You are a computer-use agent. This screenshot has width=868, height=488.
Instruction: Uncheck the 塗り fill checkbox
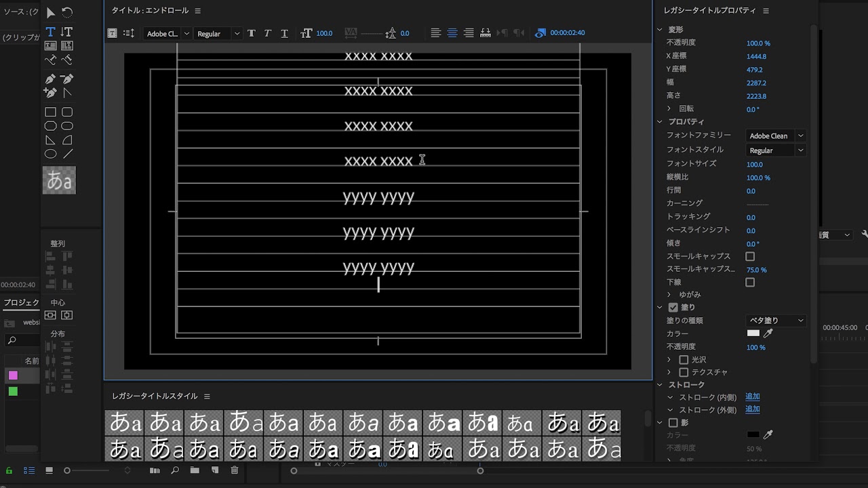coord(673,307)
